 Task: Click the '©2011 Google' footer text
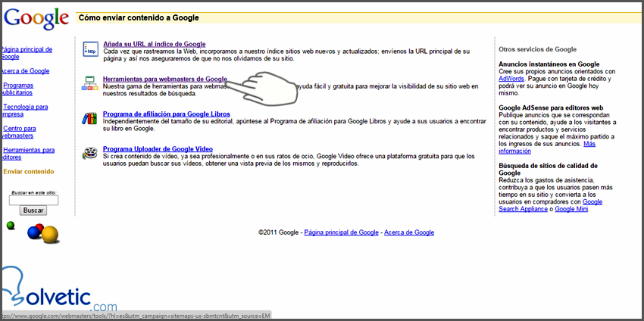(x=278, y=232)
